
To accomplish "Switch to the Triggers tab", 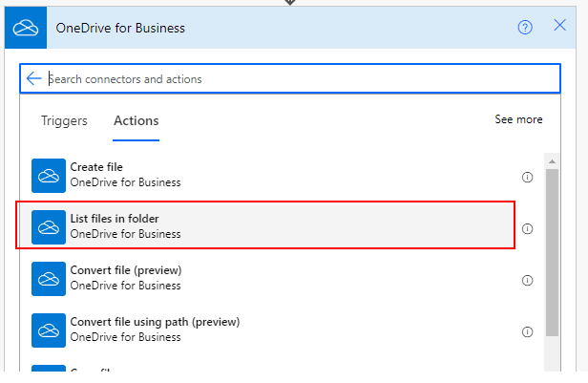I will pyautogui.click(x=64, y=120).
